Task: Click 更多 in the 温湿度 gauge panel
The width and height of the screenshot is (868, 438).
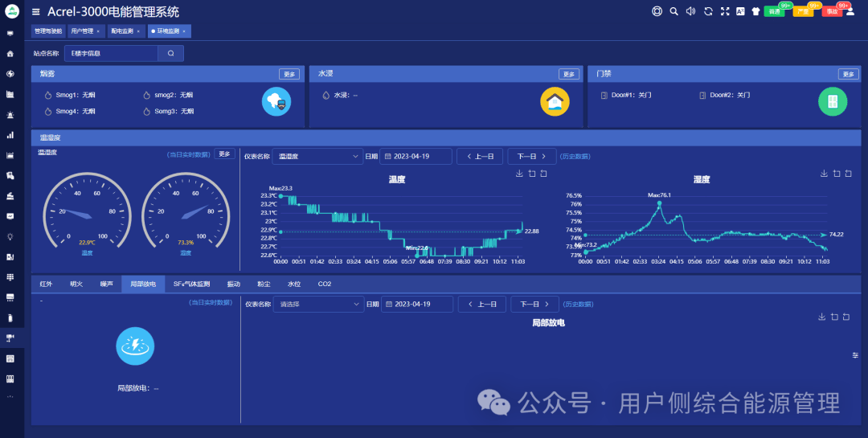Action: 225,154
